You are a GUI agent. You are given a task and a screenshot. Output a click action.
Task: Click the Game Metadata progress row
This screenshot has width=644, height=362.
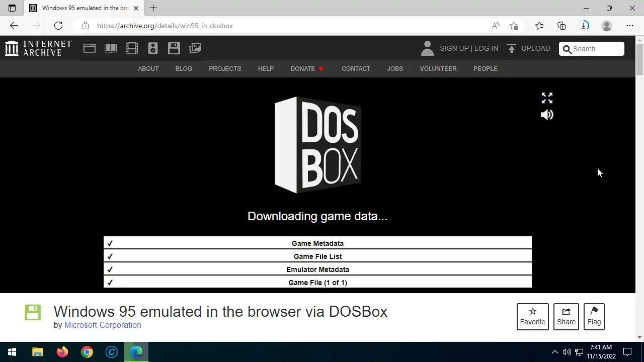[x=317, y=243]
